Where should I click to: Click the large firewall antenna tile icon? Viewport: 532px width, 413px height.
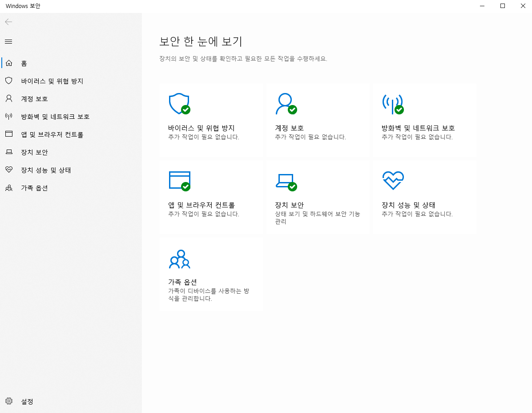pos(393,104)
